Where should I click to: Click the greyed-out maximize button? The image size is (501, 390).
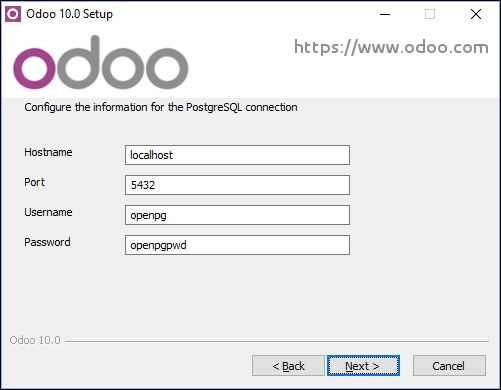point(430,14)
